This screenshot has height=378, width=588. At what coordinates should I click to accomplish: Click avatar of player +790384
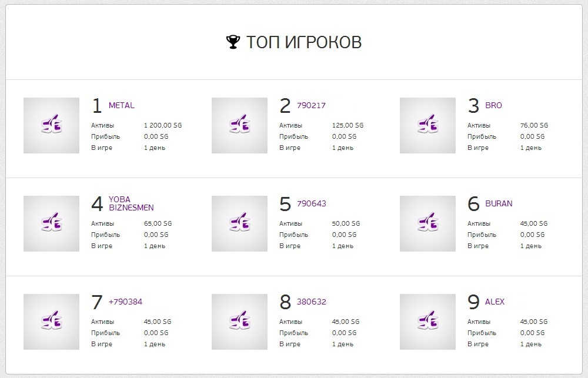click(51, 322)
